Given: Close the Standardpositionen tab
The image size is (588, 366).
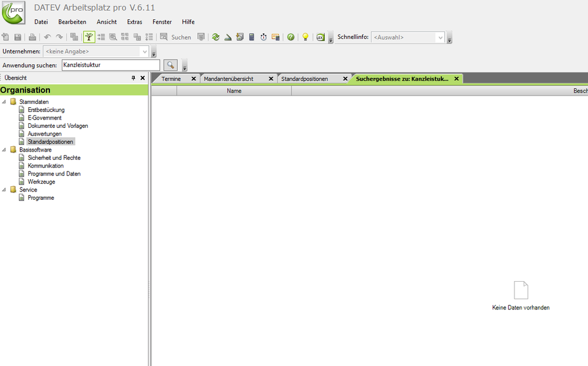Looking at the screenshot, I should point(345,79).
